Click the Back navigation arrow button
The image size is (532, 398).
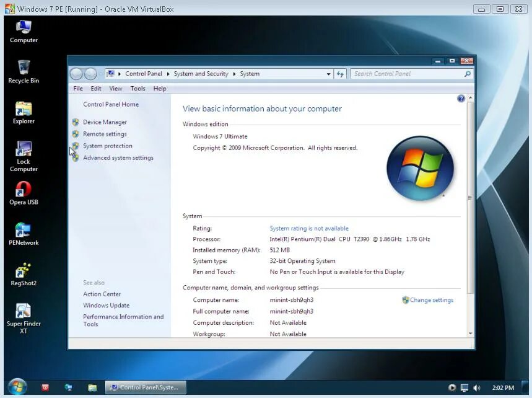(76, 74)
